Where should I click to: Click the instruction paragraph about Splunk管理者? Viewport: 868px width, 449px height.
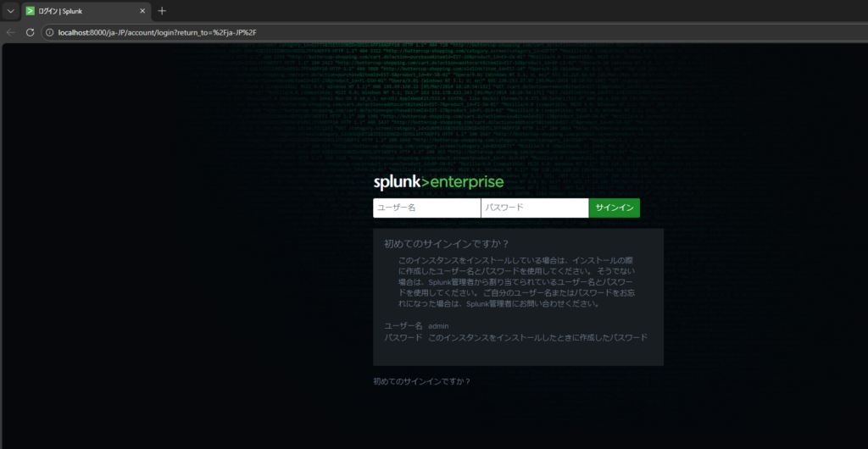(517, 281)
